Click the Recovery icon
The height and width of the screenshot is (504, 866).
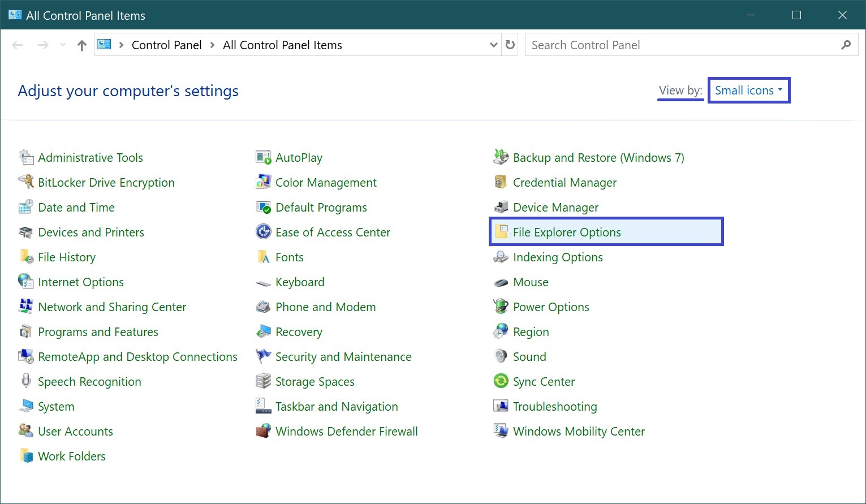(264, 331)
